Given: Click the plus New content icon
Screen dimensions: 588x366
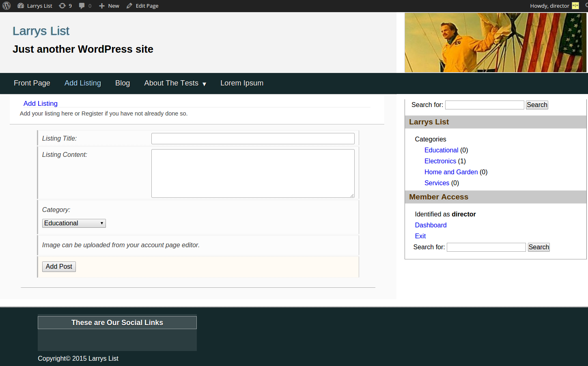Looking at the screenshot, I should (102, 6).
